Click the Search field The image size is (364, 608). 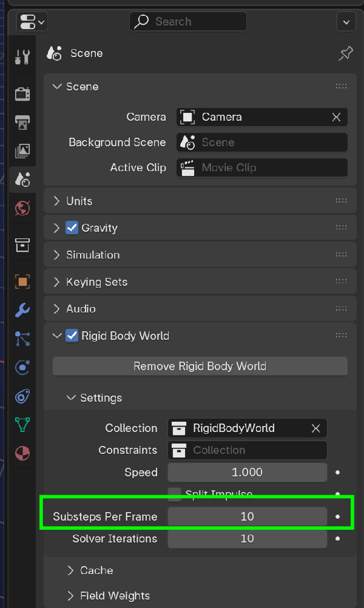[187, 21]
